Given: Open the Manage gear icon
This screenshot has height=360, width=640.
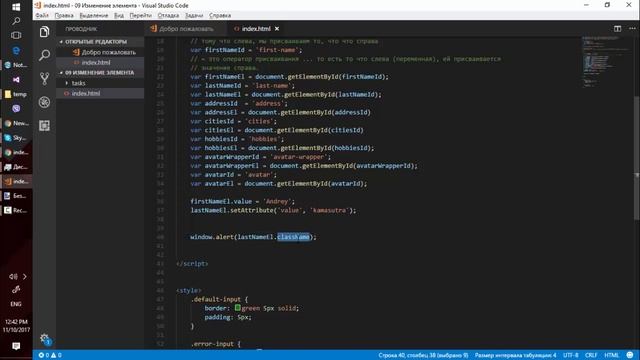Looking at the screenshot, I should point(44,338).
